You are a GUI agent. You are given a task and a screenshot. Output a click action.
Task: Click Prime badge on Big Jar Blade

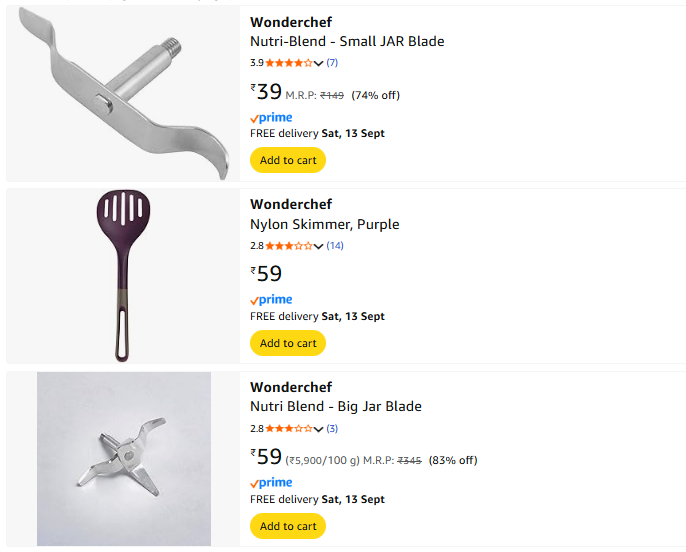coord(271,483)
